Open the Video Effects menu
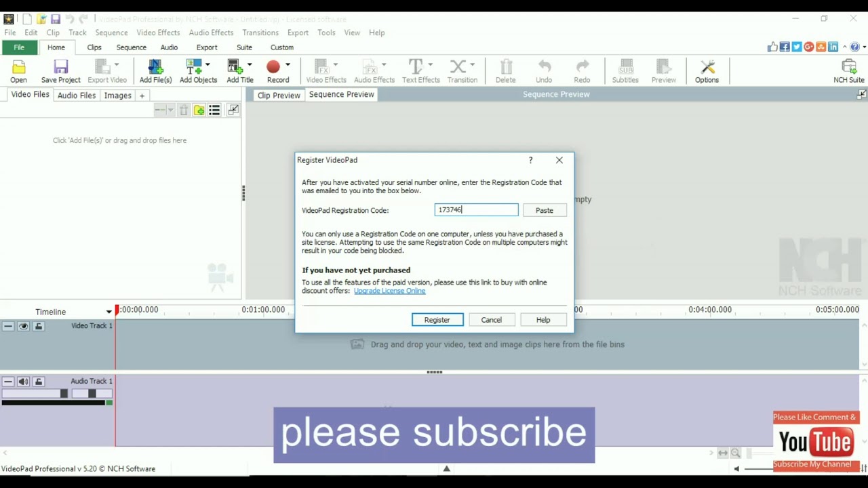The width and height of the screenshot is (868, 488). click(158, 33)
